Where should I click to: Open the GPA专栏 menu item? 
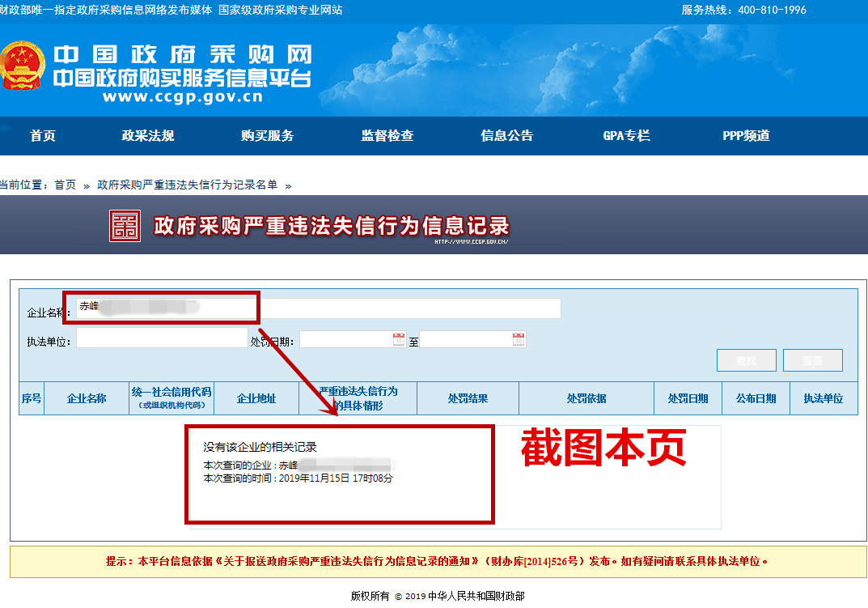(x=626, y=136)
